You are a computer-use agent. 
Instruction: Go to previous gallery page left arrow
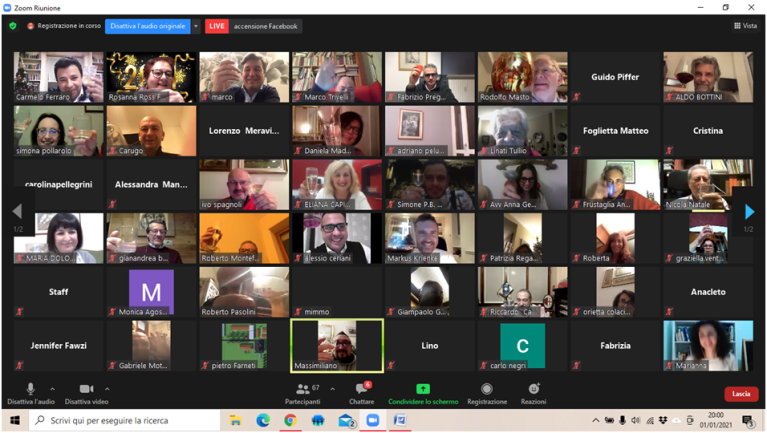coord(17,212)
